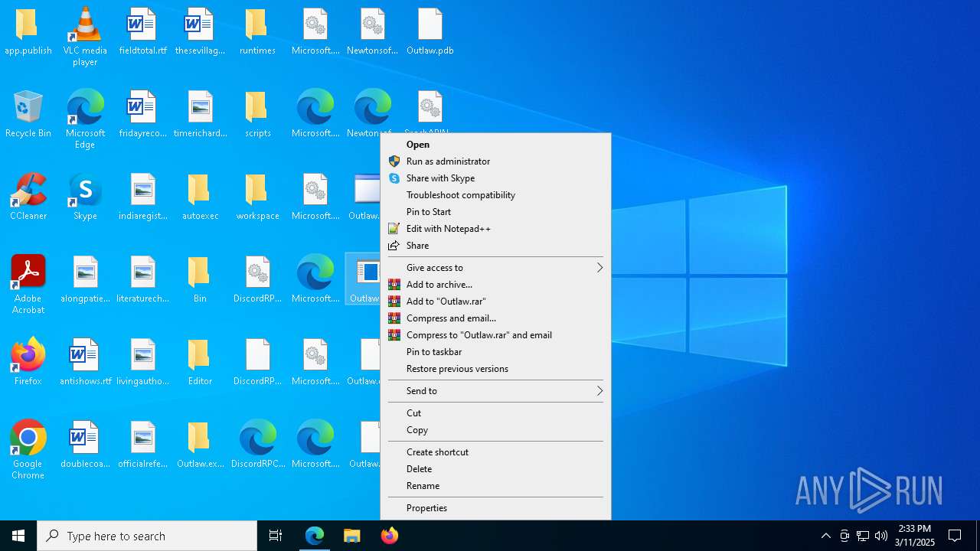Expand the Send to submenu
The image size is (980, 551).
coord(495,391)
